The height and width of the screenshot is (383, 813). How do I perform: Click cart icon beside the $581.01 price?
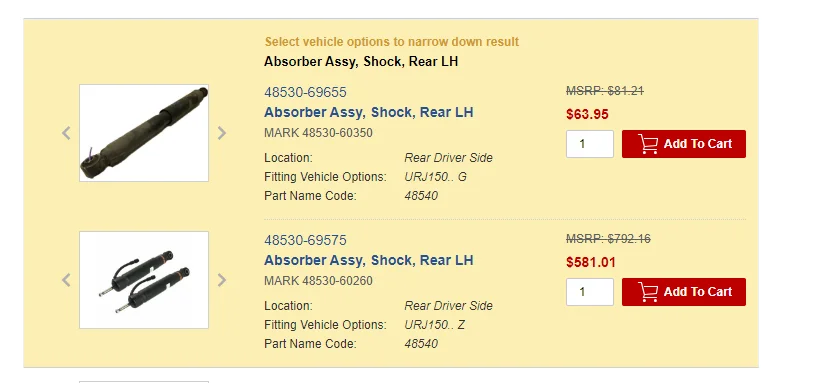tap(648, 292)
